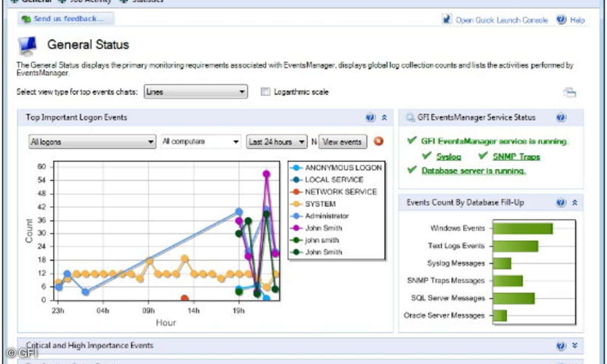Expand the Critical and High Importance Events panel
607x364 pixels.
click(575, 346)
